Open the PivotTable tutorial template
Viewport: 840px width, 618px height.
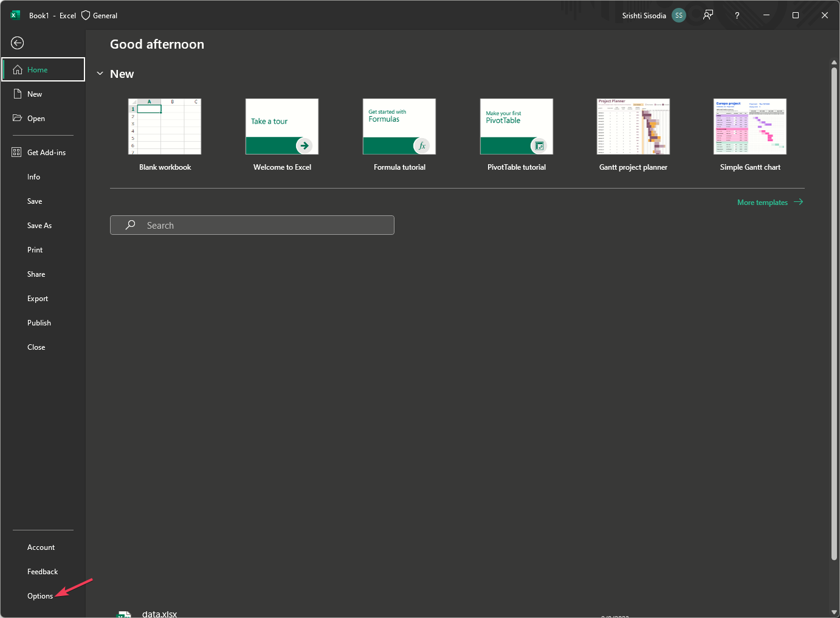pyautogui.click(x=516, y=126)
